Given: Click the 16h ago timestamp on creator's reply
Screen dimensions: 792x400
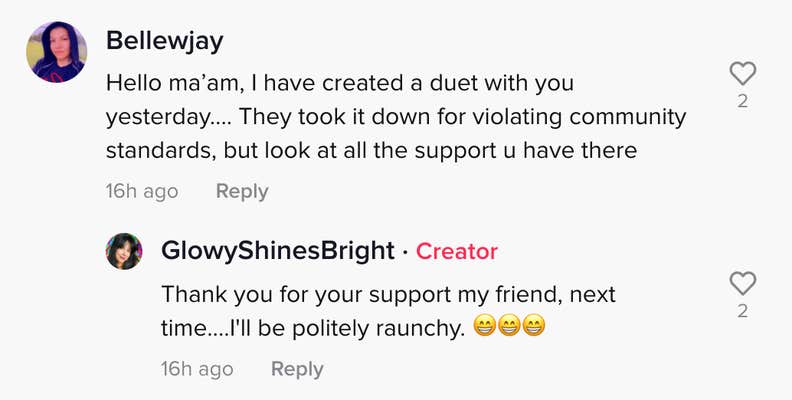Looking at the screenshot, I should pyautogui.click(x=197, y=369).
